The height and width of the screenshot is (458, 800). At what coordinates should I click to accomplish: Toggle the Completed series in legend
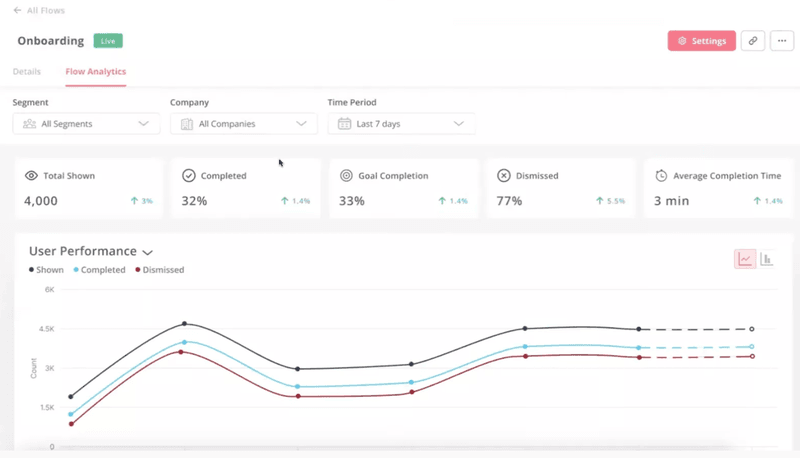coord(99,270)
